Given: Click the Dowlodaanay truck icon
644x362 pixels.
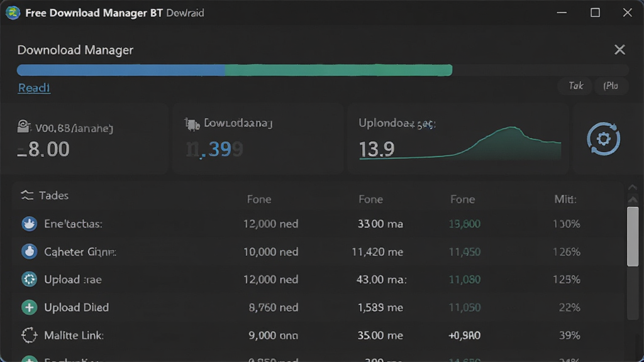Looking at the screenshot, I should (192, 124).
